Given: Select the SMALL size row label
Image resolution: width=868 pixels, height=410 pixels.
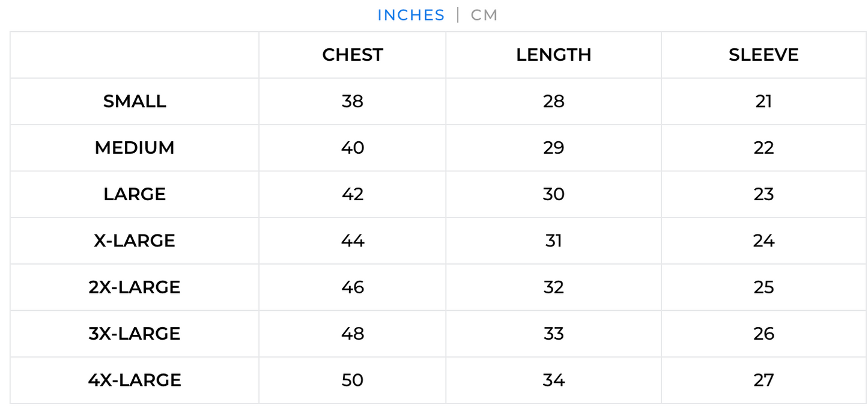Looking at the screenshot, I should pos(135,101).
